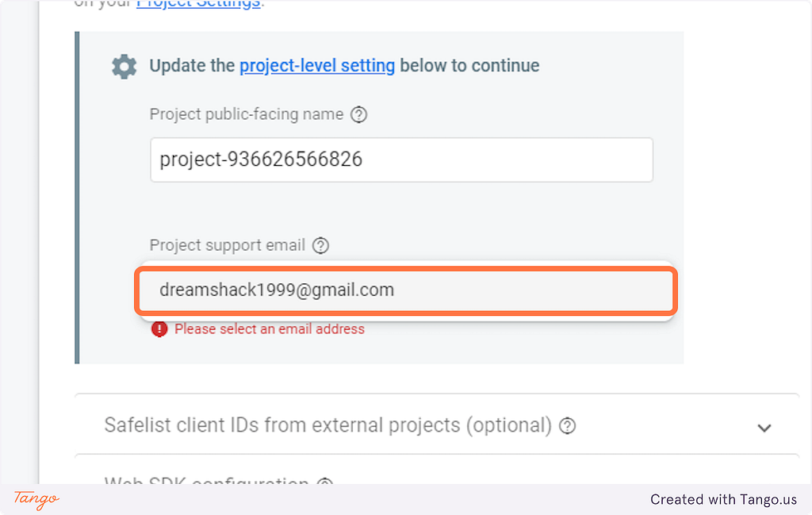Click the help icon beside Web SDK configuration
Image resolution: width=812 pixels, height=515 pixels.
pyautogui.click(x=324, y=482)
